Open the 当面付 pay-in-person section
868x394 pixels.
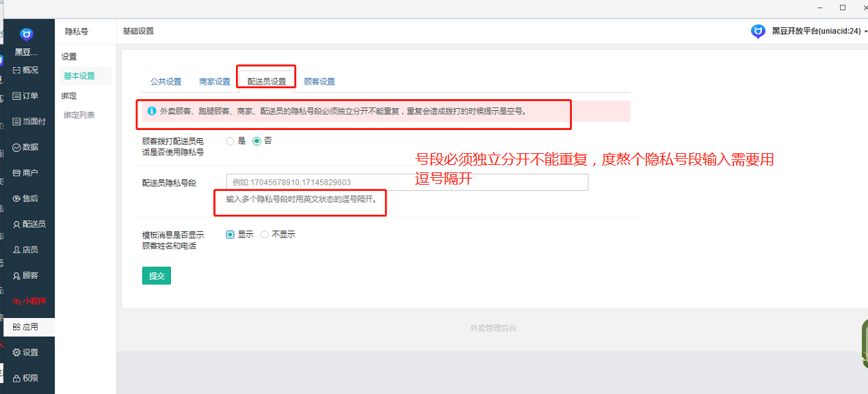(x=29, y=121)
